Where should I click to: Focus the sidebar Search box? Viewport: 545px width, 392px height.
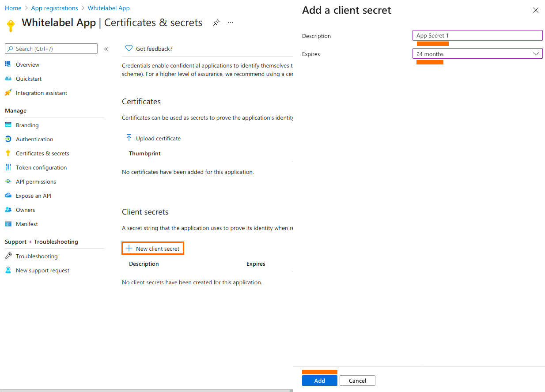point(51,49)
